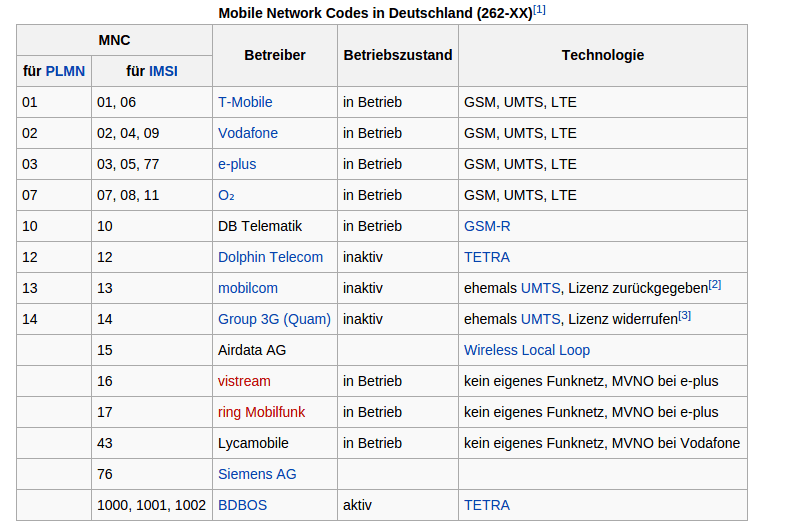Image resolution: width=788 pixels, height=531 pixels.
Task: Click 'inaktiv' in the Group 3G row
Action: click(363, 319)
